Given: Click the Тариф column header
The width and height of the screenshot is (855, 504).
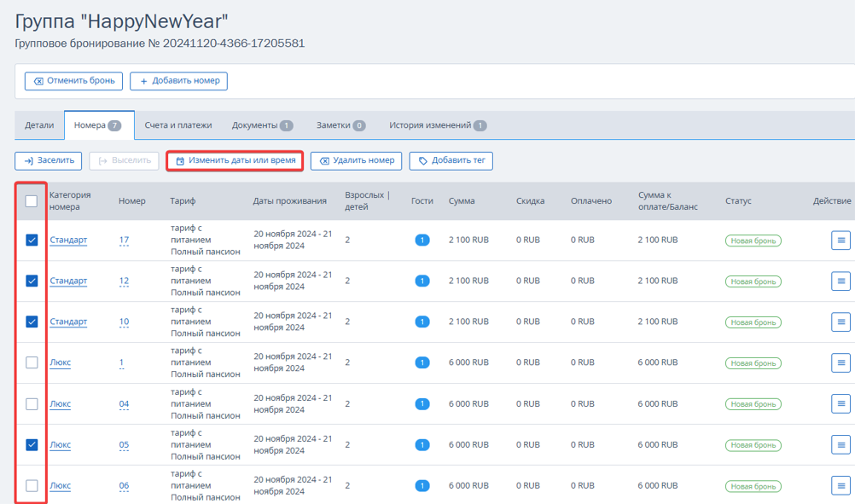Looking at the screenshot, I should 183,201.
